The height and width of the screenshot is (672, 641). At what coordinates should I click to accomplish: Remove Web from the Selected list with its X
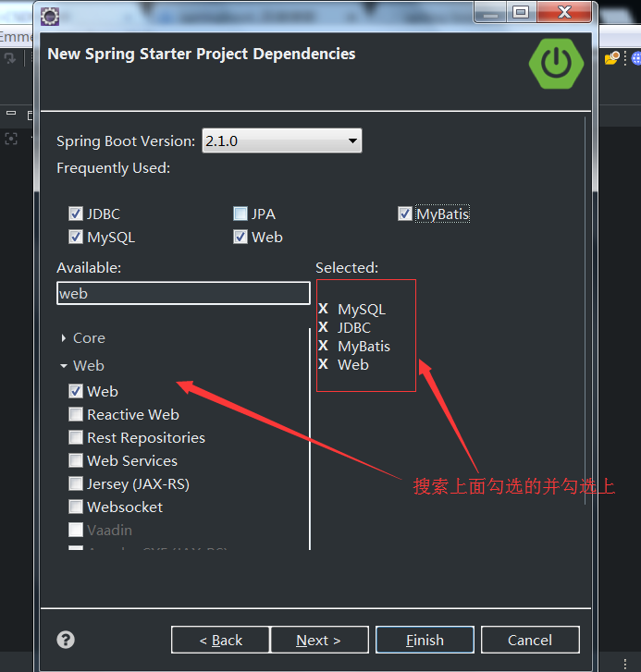(324, 364)
